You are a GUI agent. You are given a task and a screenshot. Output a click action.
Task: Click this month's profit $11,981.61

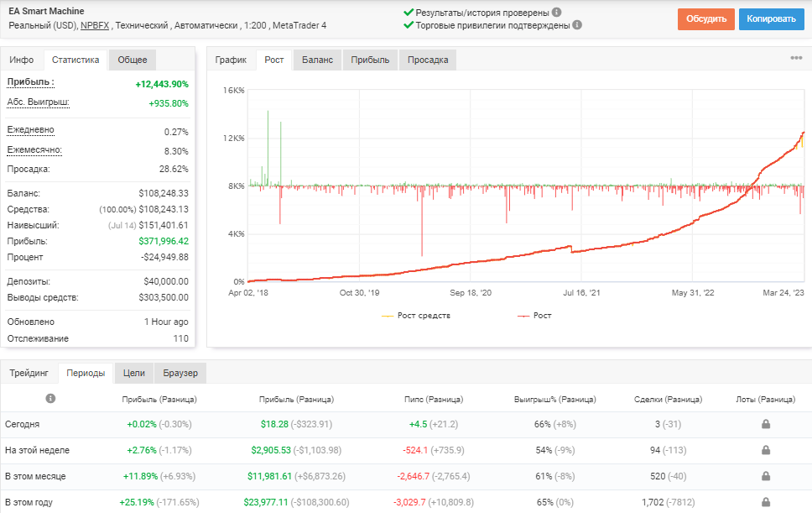pos(270,476)
